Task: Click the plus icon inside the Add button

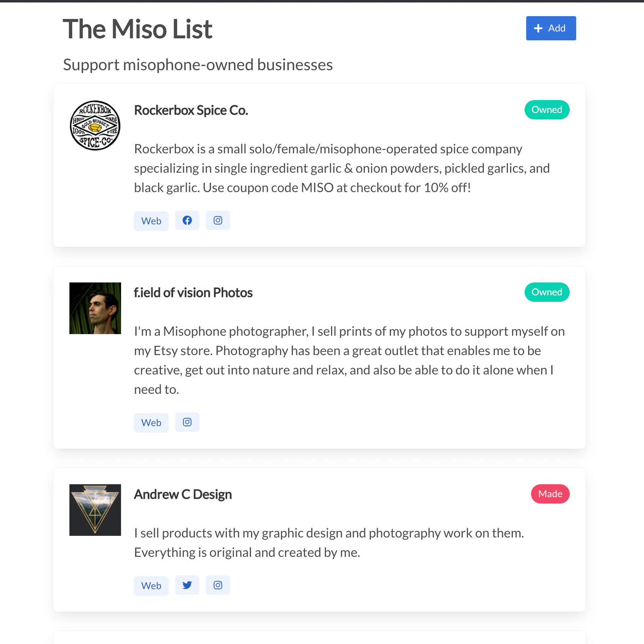Action: coord(538,28)
